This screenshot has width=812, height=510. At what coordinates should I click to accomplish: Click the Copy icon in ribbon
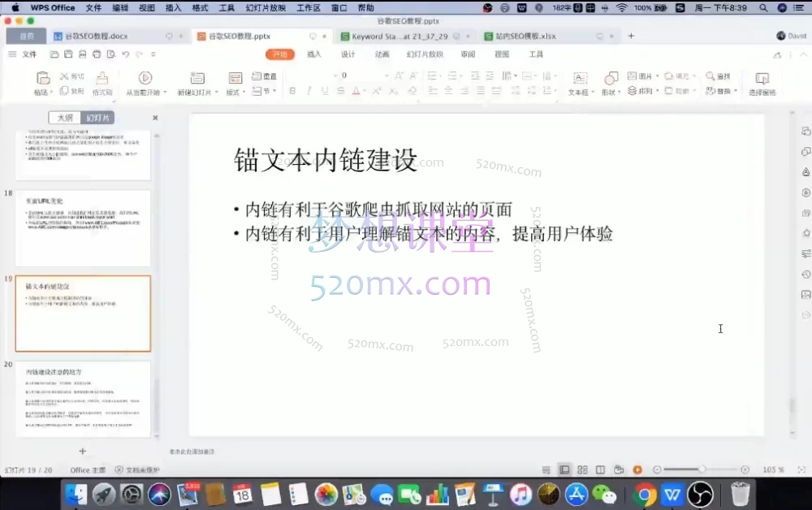point(64,91)
